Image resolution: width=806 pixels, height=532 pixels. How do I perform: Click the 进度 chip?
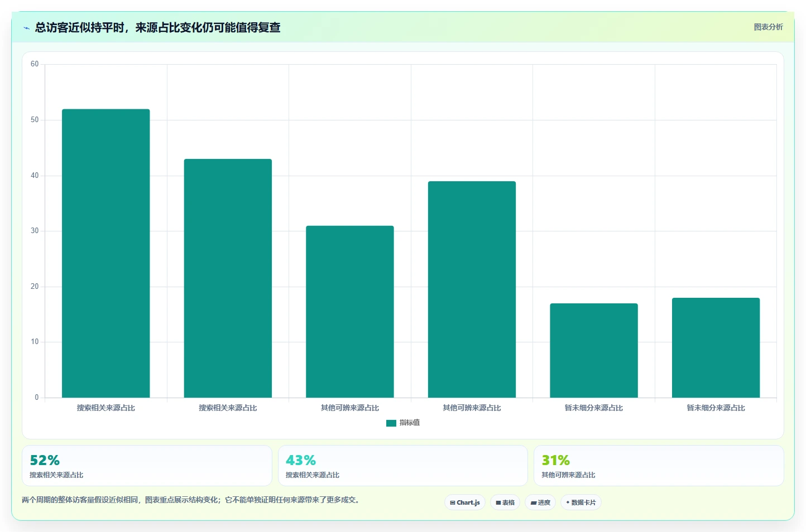click(540, 502)
